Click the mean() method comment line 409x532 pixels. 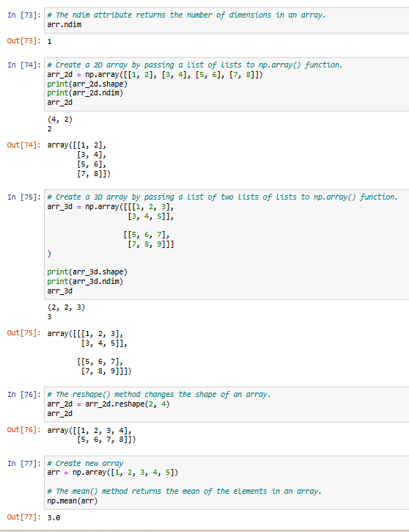pyautogui.click(x=184, y=492)
